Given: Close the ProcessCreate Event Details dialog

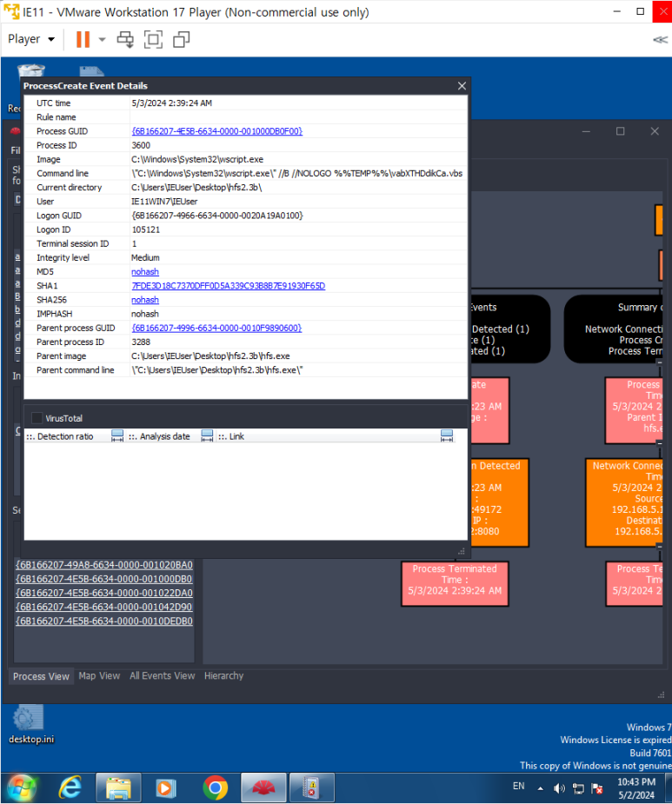Looking at the screenshot, I should [x=462, y=86].
